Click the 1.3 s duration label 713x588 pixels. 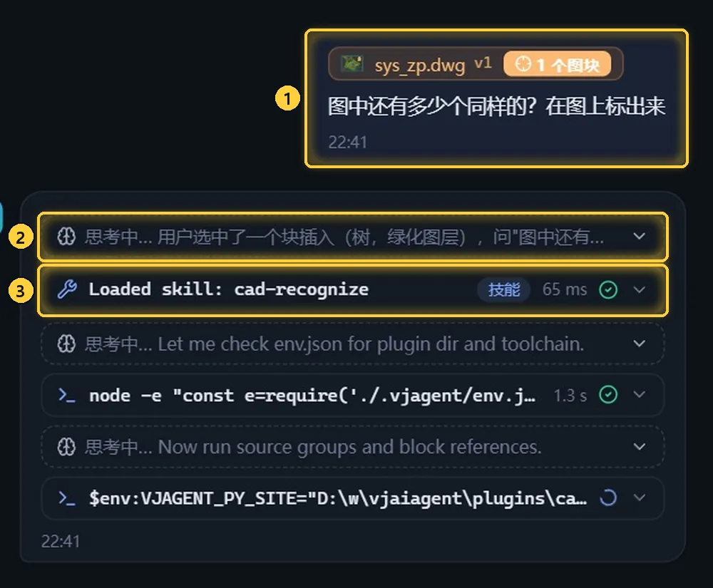pyautogui.click(x=570, y=396)
